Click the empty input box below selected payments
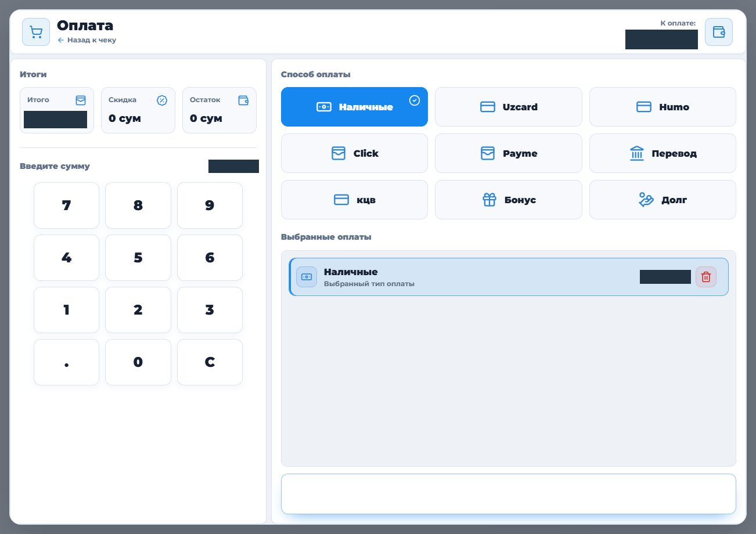 point(508,494)
